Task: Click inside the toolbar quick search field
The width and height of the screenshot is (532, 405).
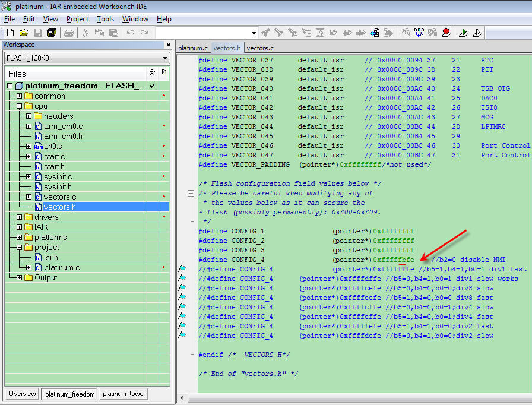Action: (x=202, y=33)
